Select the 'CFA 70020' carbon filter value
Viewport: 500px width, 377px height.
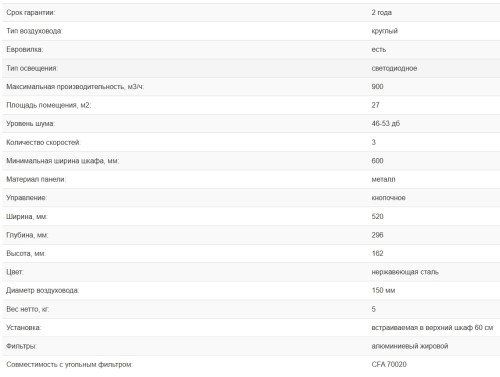point(389,365)
